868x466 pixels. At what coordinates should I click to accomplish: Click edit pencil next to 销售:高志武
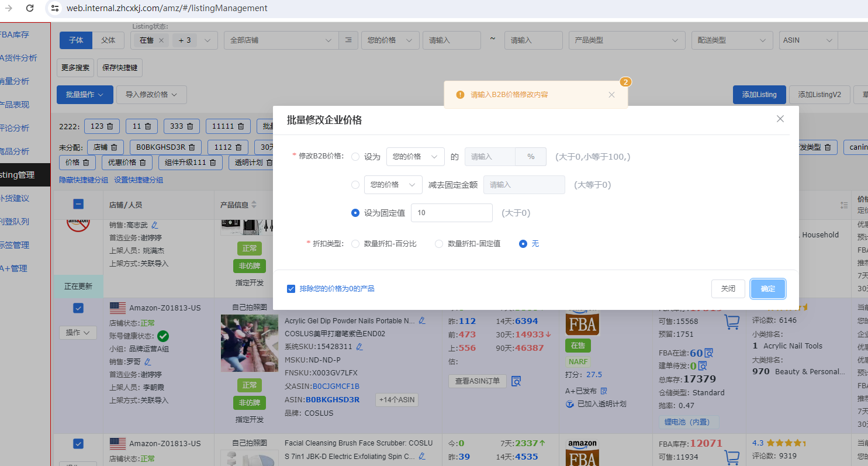(155, 225)
